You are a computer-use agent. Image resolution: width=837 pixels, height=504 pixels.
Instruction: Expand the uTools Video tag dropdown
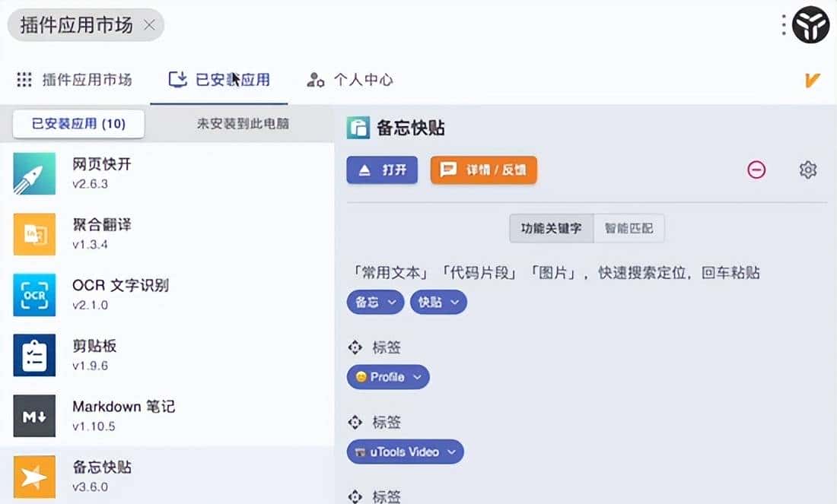click(x=405, y=452)
